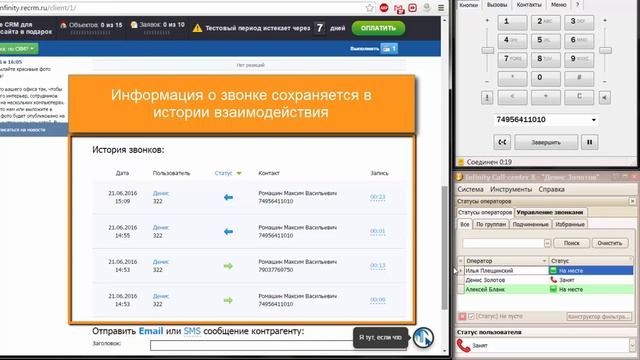Click the green ОПЛАТИТЬ button
The image size is (640, 360).
point(378,28)
